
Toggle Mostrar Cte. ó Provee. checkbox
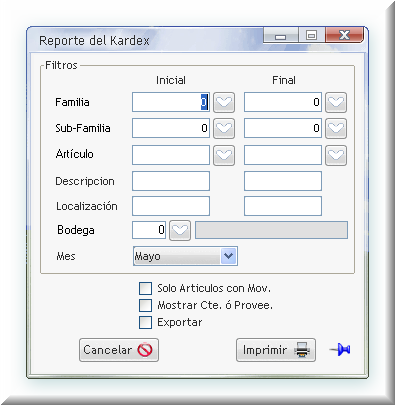pyautogui.click(x=145, y=305)
